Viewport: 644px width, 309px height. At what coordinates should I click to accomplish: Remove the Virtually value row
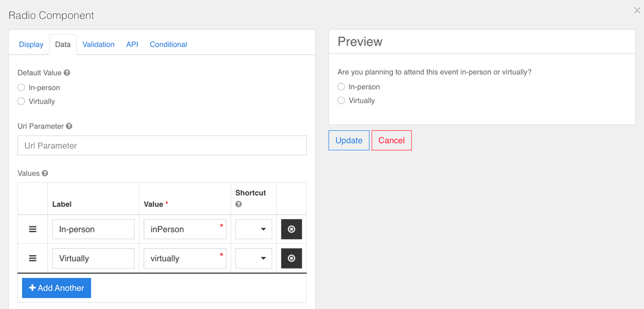click(292, 259)
